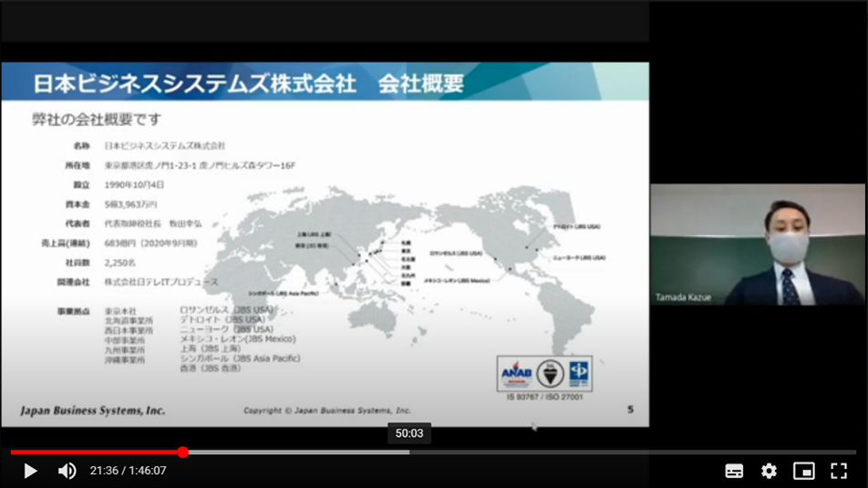Screen dimensions: 868x488
Task: Click the Tamada Kazue speaker video
Action: tap(758, 244)
